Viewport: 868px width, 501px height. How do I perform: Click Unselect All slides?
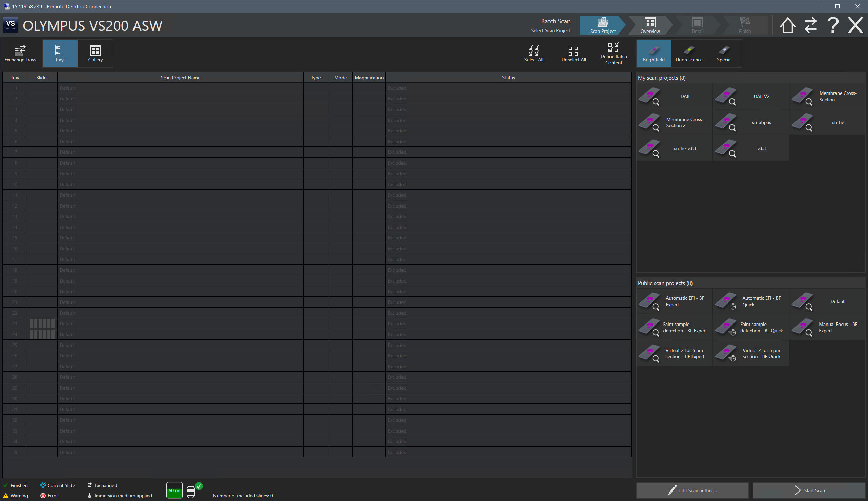pos(574,53)
